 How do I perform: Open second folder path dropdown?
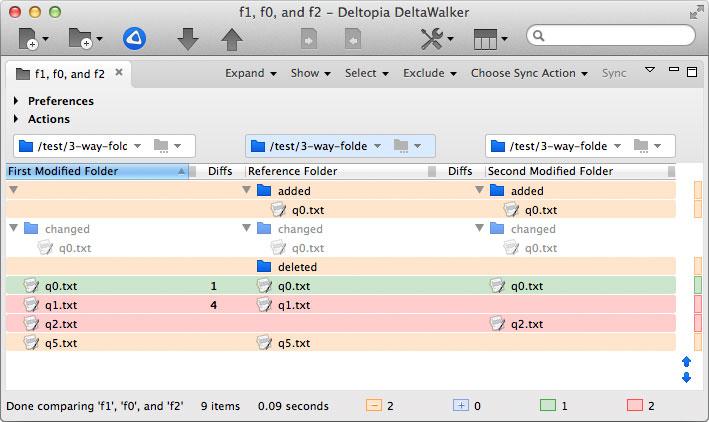coord(618,146)
